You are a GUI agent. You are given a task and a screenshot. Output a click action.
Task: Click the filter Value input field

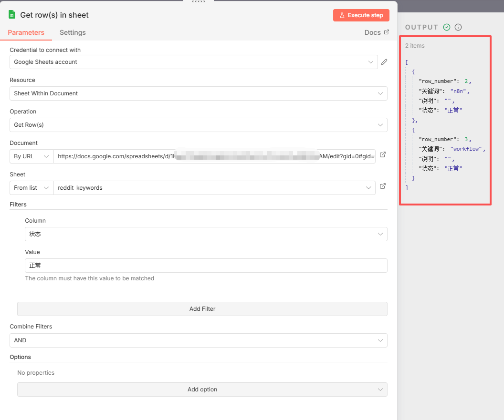[206, 266]
